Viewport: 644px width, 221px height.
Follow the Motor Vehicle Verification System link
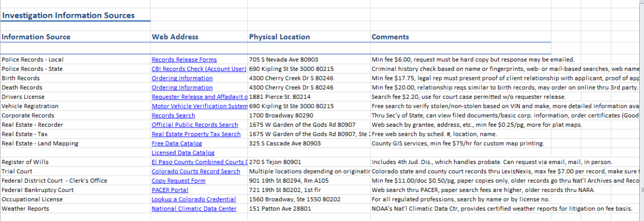(199, 106)
